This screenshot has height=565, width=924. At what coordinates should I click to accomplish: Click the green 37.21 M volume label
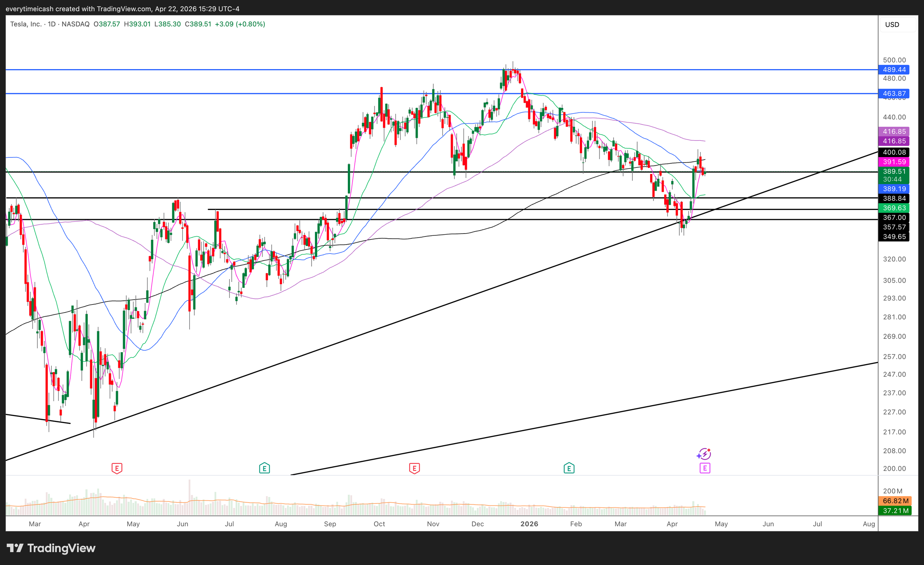(895, 511)
